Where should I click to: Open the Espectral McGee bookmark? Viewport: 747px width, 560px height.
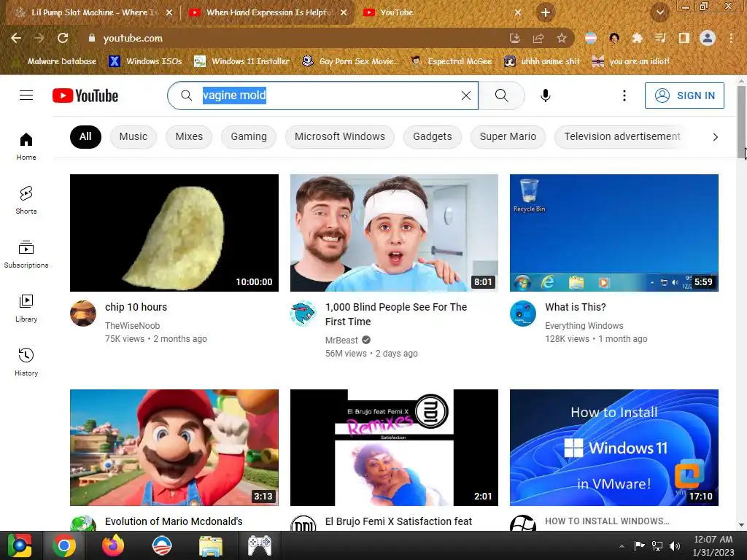451,61
